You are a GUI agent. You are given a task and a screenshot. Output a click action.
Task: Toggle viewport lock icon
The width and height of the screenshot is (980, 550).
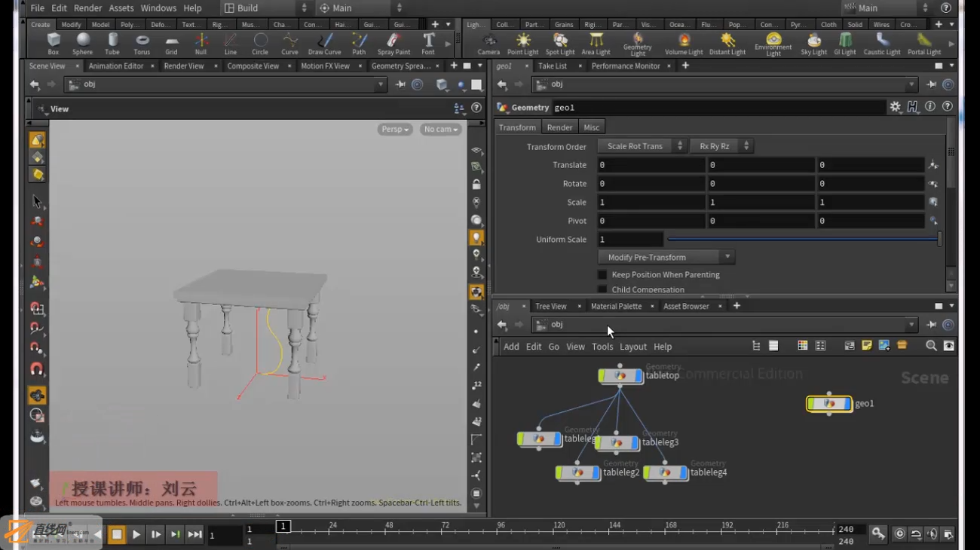pos(476,185)
